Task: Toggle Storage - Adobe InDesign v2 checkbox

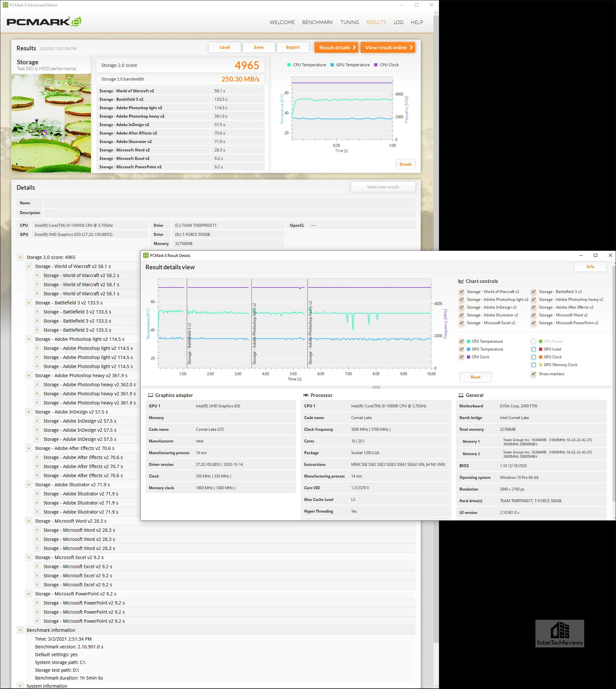Action: 461,307
